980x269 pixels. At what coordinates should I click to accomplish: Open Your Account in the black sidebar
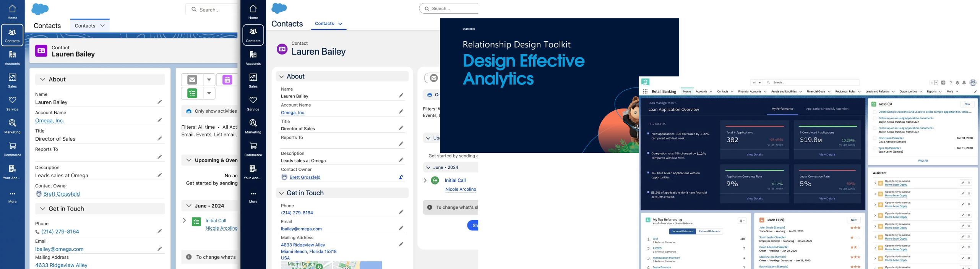point(253,172)
